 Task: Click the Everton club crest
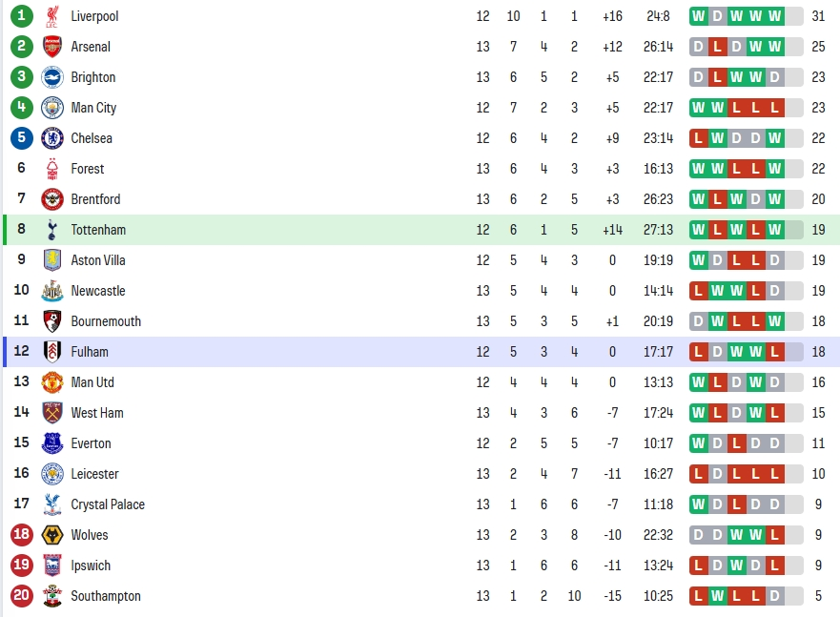coord(52,443)
